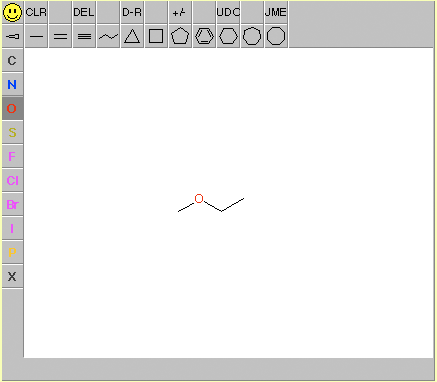
Task: Choose the chain drawing tool
Action: click(x=108, y=36)
